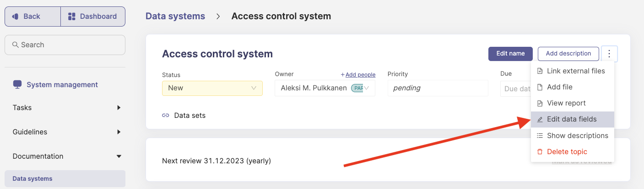Open the Owner dropdown with Aleksi M. Pulkkanen
The height and width of the screenshot is (189, 644).
tap(325, 88)
